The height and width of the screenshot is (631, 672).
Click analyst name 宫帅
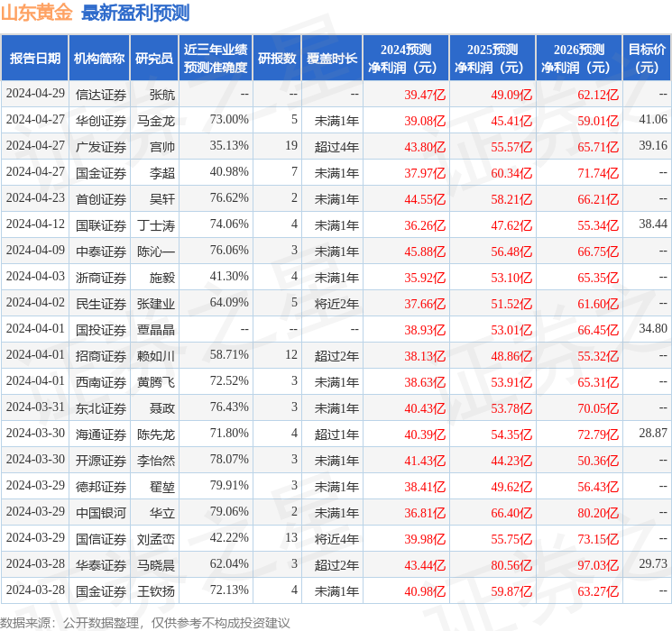pyautogui.click(x=162, y=147)
